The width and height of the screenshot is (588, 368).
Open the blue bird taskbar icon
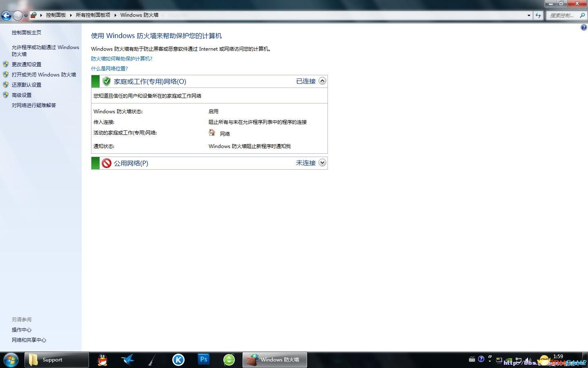128,360
